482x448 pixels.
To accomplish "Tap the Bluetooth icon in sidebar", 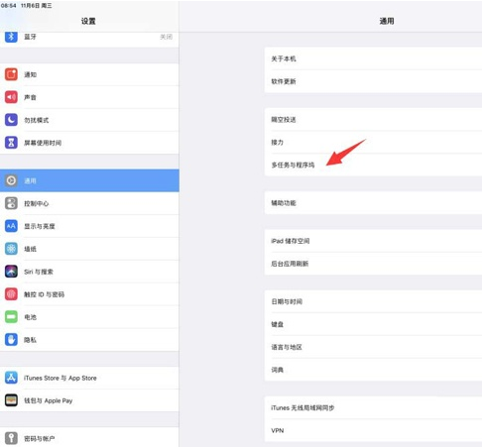I will point(11,37).
